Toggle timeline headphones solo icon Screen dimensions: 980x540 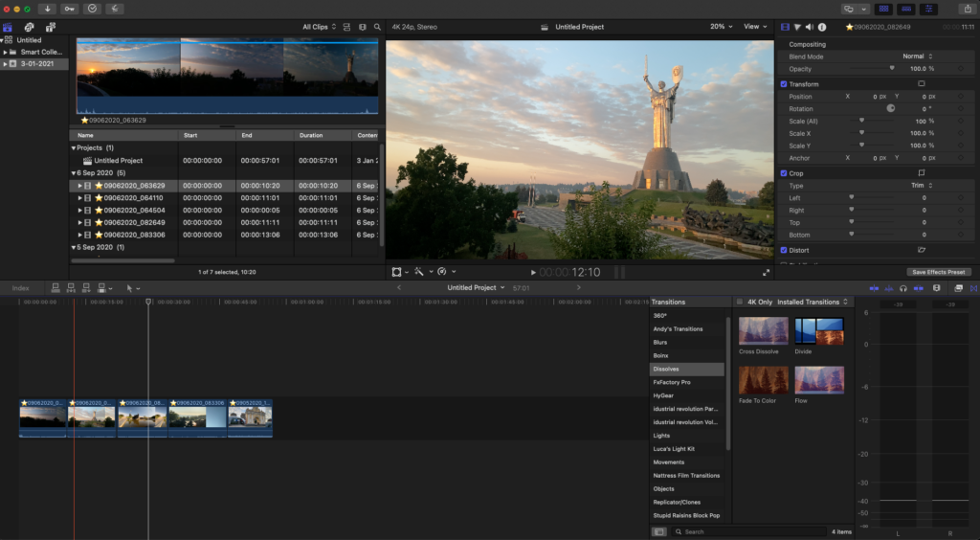(903, 288)
